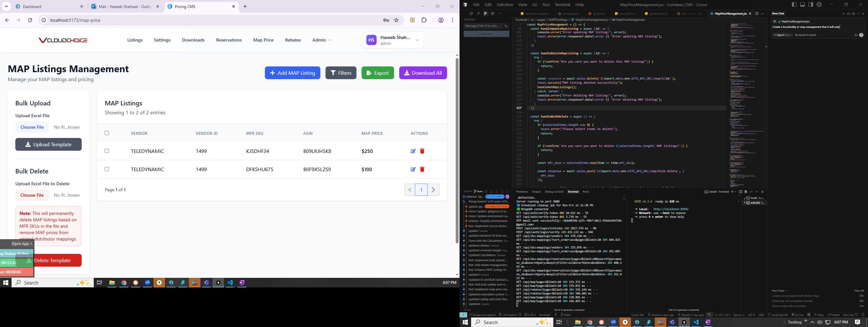Bookmark this page with the star icon
The width and height of the screenshot is (868, 327).
click(396, 20)
